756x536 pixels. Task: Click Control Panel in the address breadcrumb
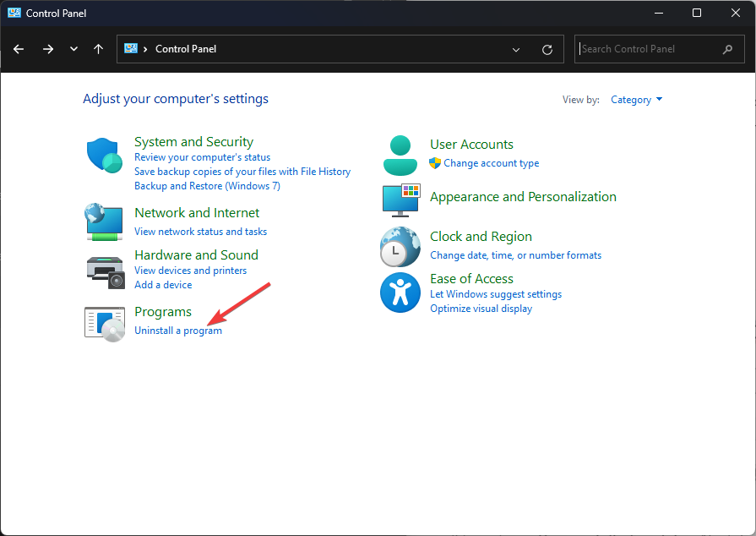pos(186,49)
